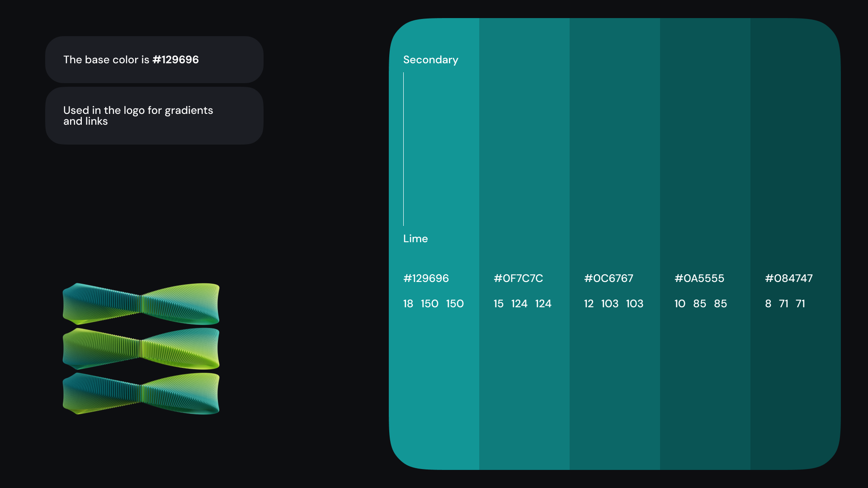Image resolution: width=868 pixels, height=488 pixels.
Task: Click the vertical line between Secondary and Lime
Action: [x=403, y=149]
